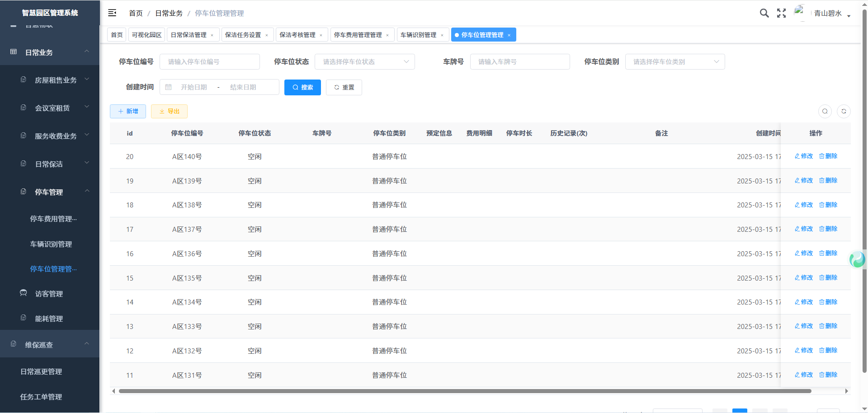Click the floating green assistant icon
This screenshot has width=868, height=413.
click(x=857, y=259)
